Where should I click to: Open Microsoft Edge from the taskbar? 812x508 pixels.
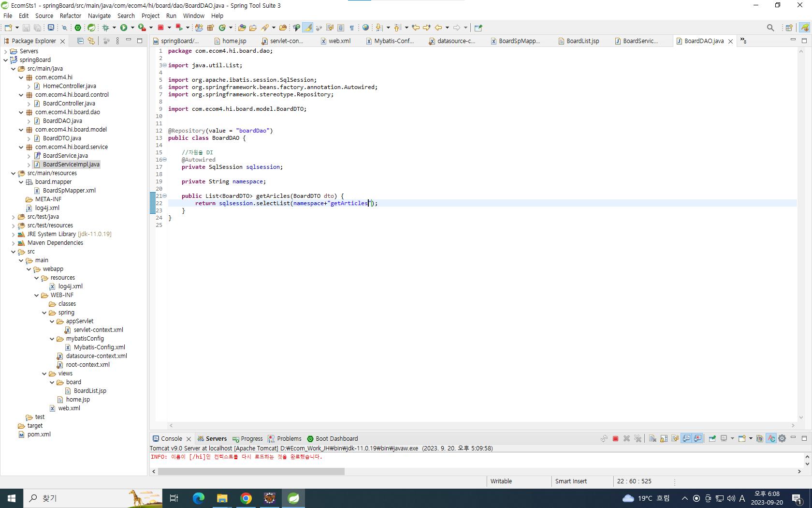point(199,498)
